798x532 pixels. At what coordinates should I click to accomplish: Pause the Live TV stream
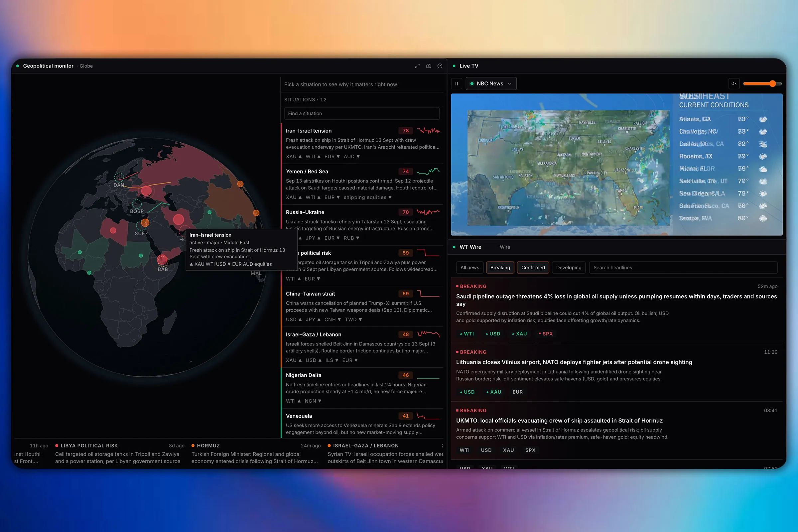pos(457,83)
